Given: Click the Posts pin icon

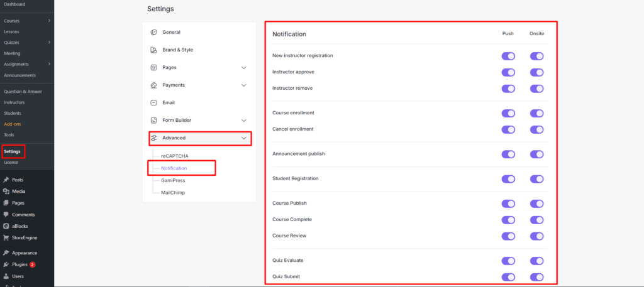Looking at the screenshot, I should tap(6, 180).
